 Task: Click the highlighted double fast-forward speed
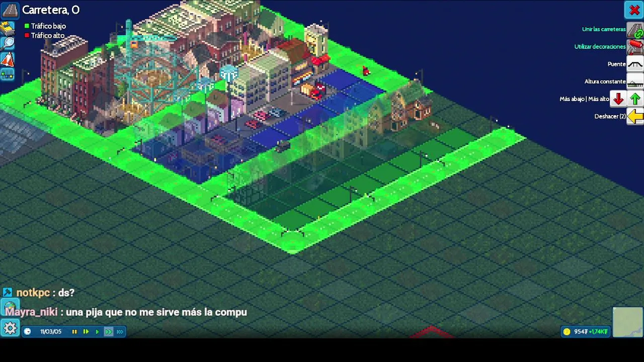tap(108, 331)
